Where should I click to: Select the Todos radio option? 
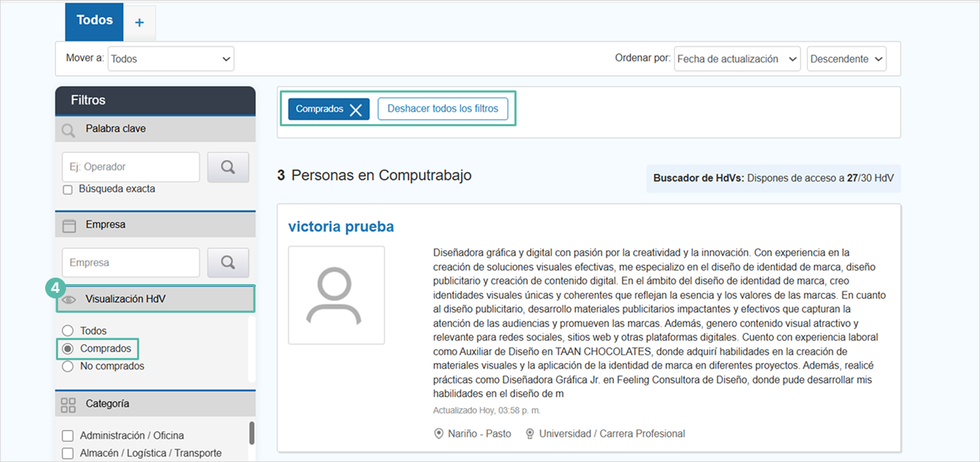68,331
